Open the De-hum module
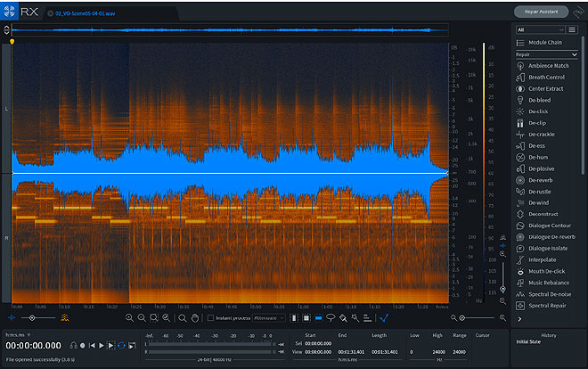This screenshot has width=588, height=369. [x=532, y=157]
